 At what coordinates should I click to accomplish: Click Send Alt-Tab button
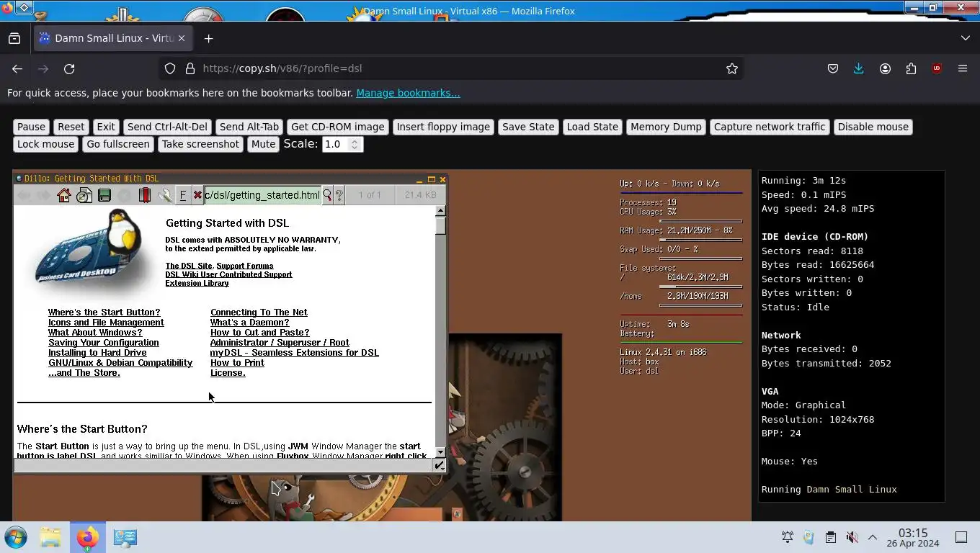[x=249, y=127]
